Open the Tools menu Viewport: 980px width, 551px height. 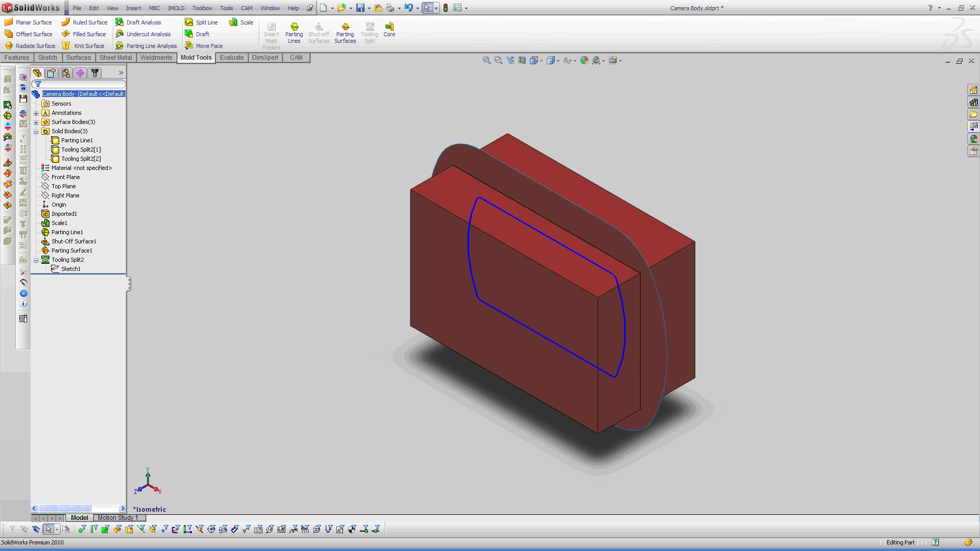(x=226, y=8)
